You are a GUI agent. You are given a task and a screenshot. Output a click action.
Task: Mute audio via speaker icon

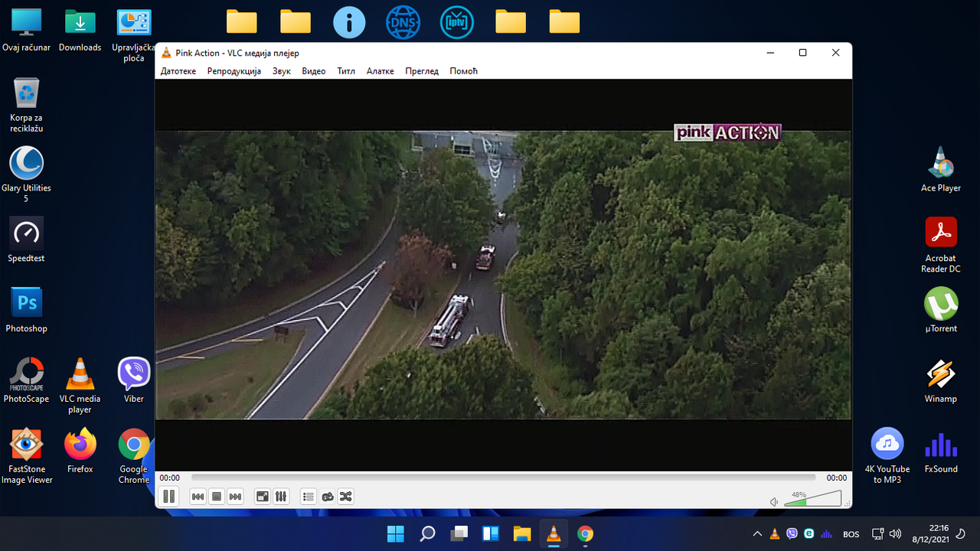(774, 501)
